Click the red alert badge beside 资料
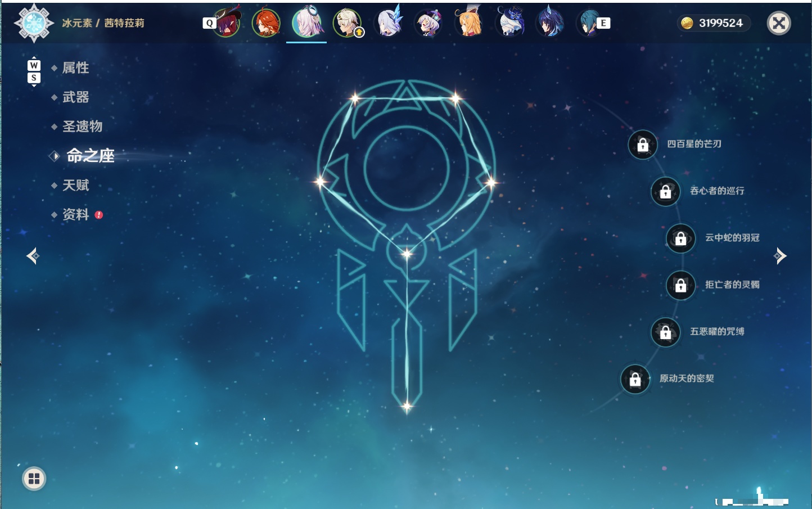 (99, 215)
